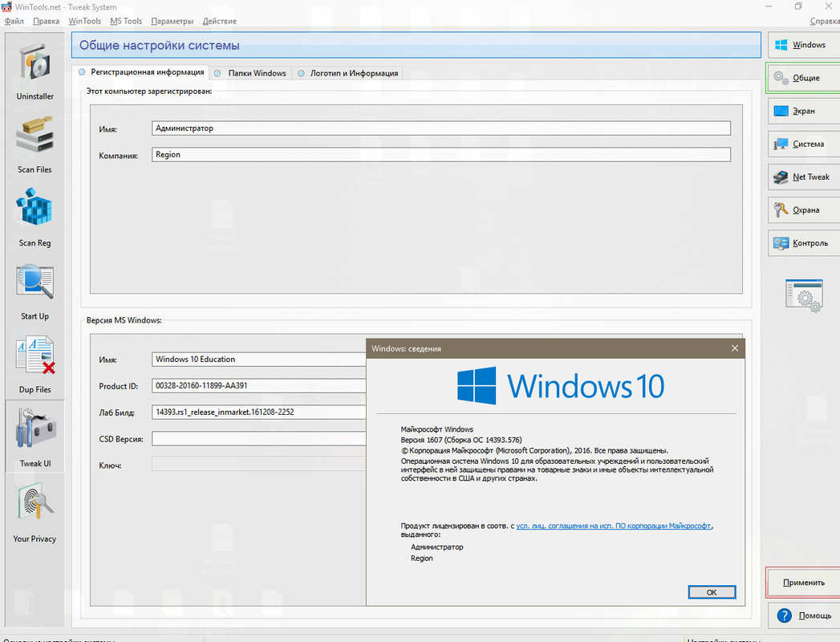
Task: Open the Система settings section
Action: (804, 144)
